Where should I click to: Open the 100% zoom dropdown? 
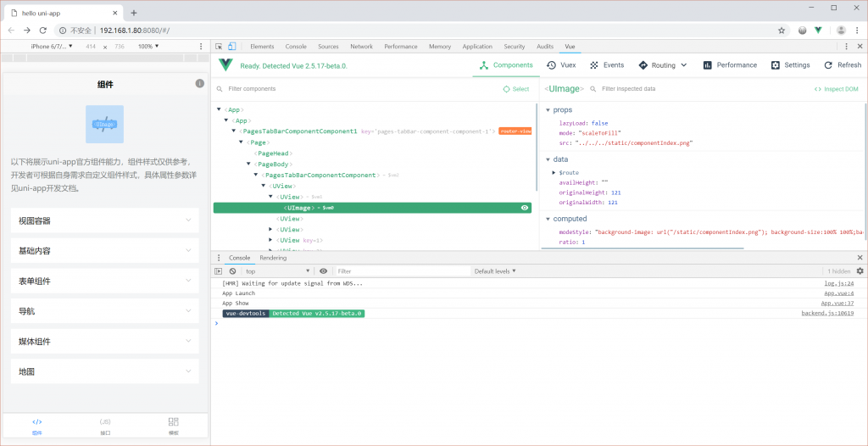pos(148,47)
